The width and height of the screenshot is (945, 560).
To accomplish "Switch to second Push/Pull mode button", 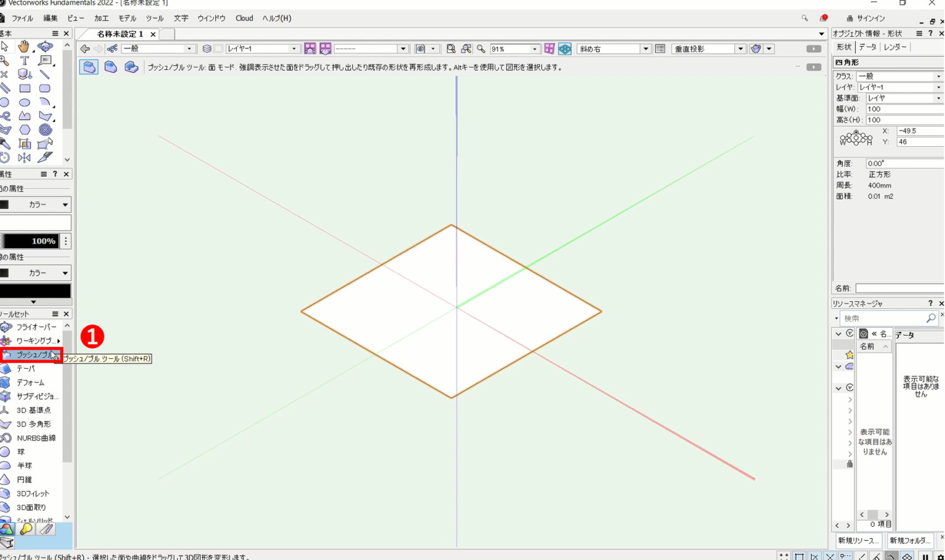I will click(x=111, y=67).
